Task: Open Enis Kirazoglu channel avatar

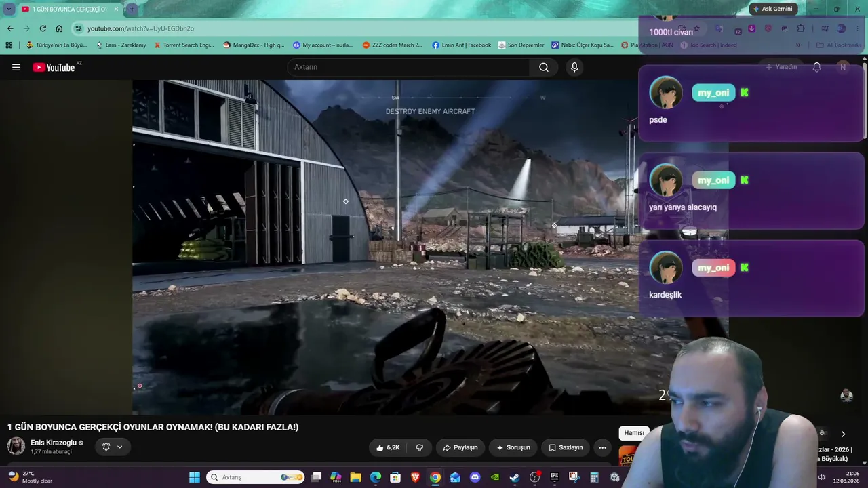Action: click(16, 446)
